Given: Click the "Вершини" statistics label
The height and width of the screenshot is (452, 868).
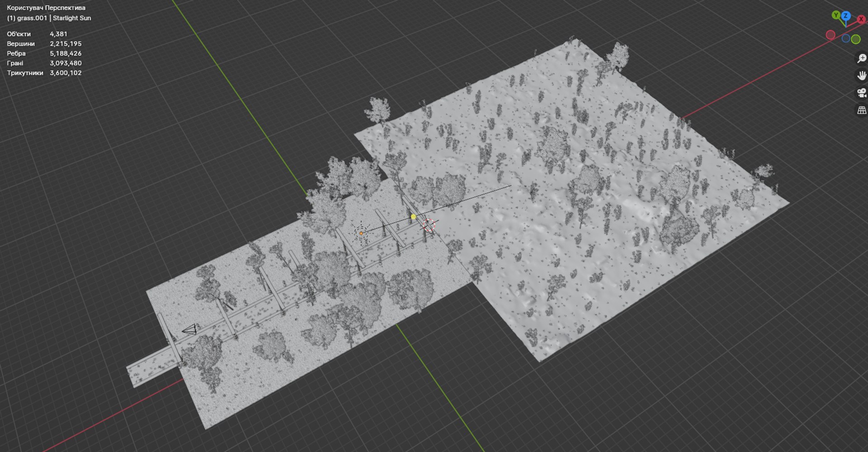Looking at the screenshot, I should tap(21, 44).
